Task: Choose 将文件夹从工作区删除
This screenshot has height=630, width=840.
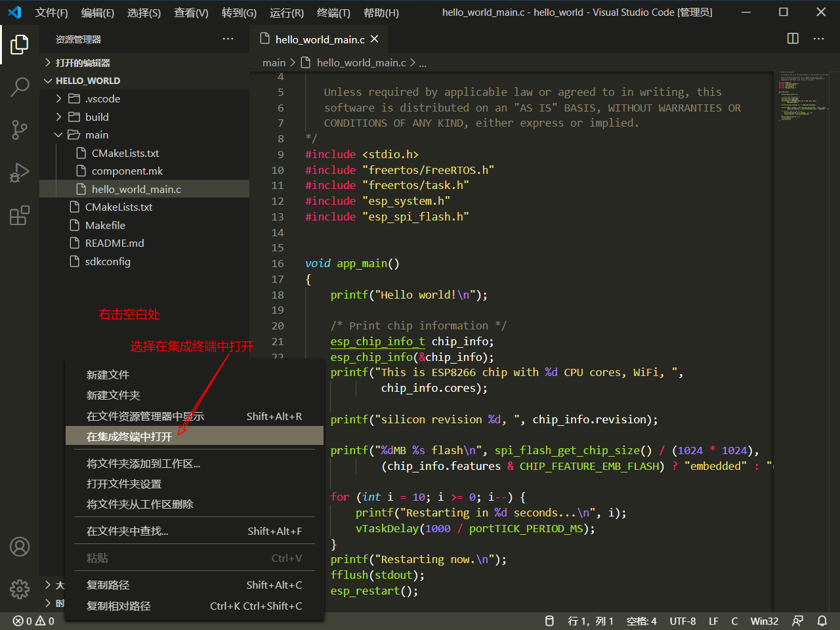Action: click(x=195, y=504)
